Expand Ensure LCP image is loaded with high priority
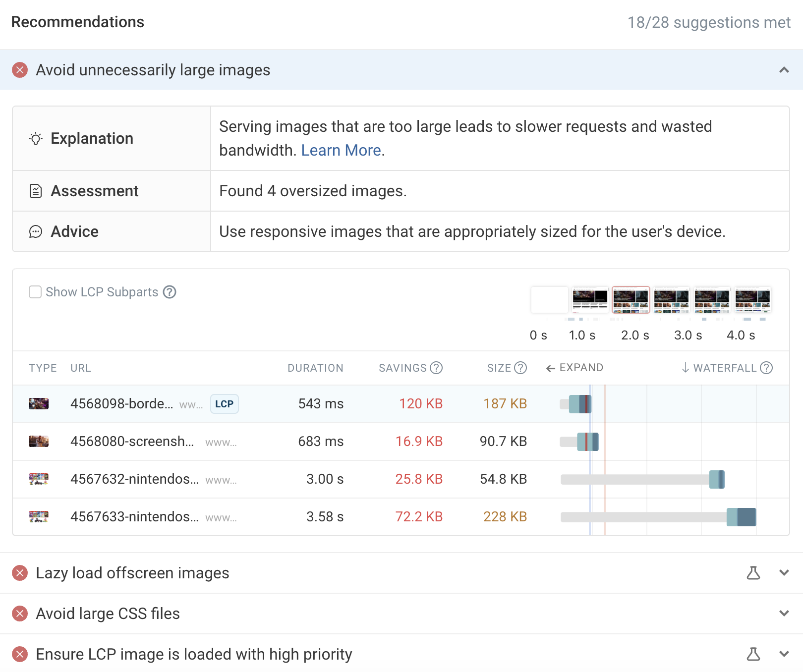The height and width of the screenshot is (672, 803). pyautogui.click(x=784, y=654)
